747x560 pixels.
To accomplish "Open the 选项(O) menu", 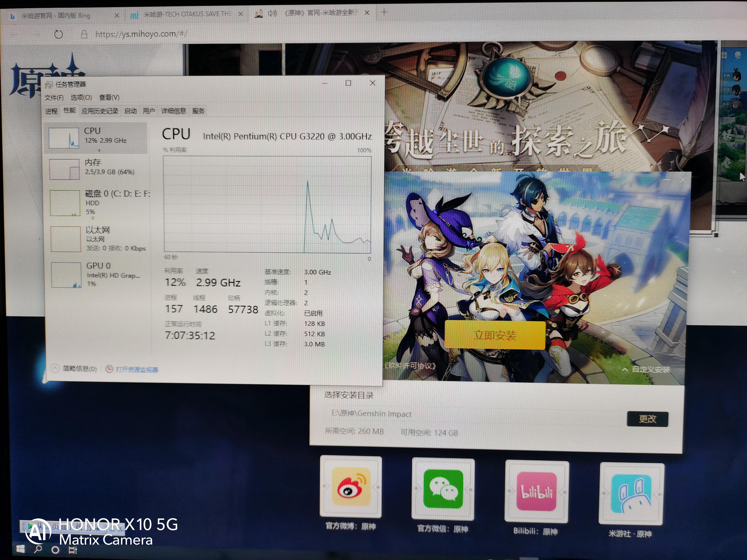I will tap(81, 98).
